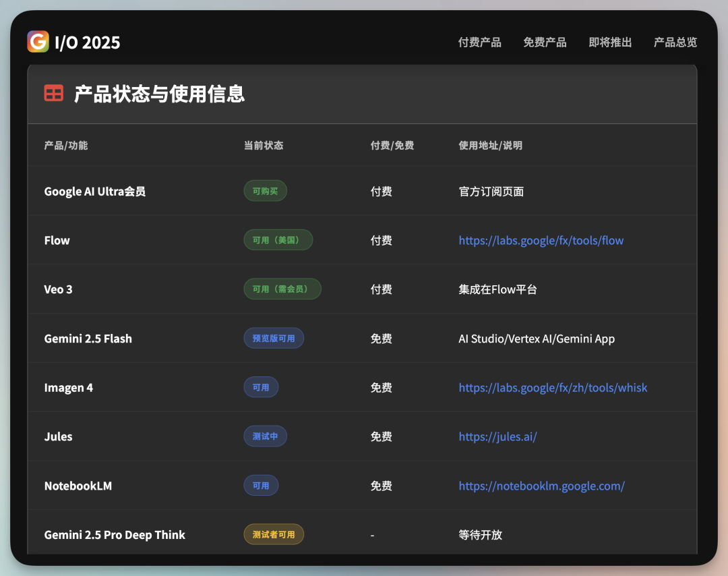Click the AI Studio/Vertex AI/Gemini App cell
The height and width of the screenshot is (576, 728).
click(537, 339)
